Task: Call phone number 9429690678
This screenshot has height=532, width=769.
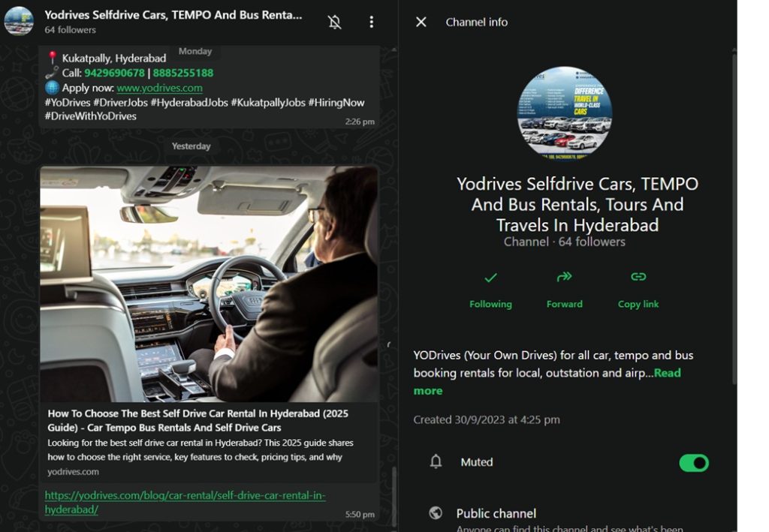Action: coord(114,73)
